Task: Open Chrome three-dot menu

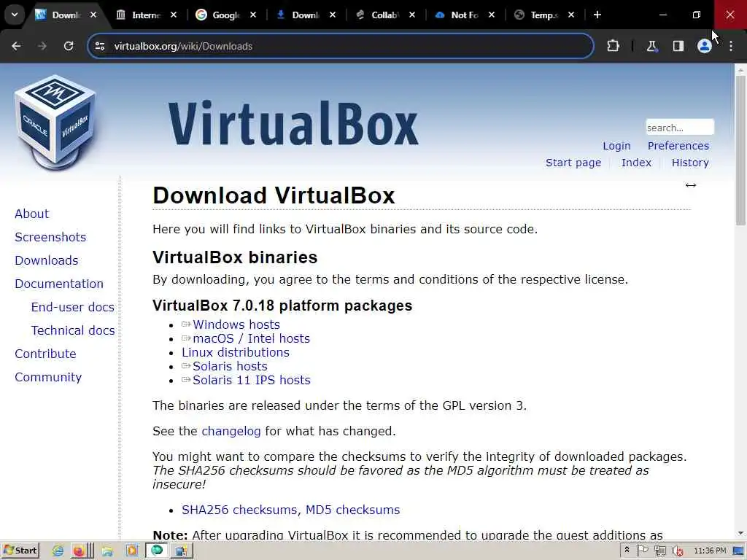Action: pyautogui.click(x=731, y=46)
